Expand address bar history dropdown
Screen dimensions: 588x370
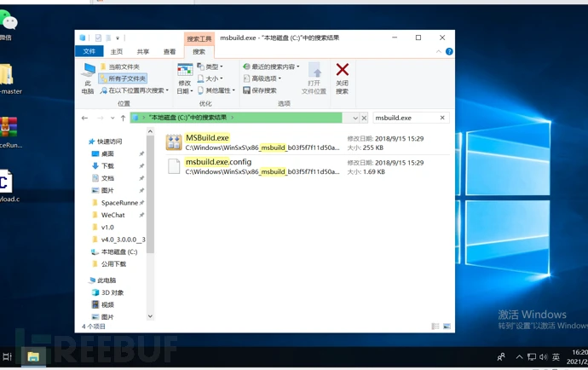(x=355, y=118)
